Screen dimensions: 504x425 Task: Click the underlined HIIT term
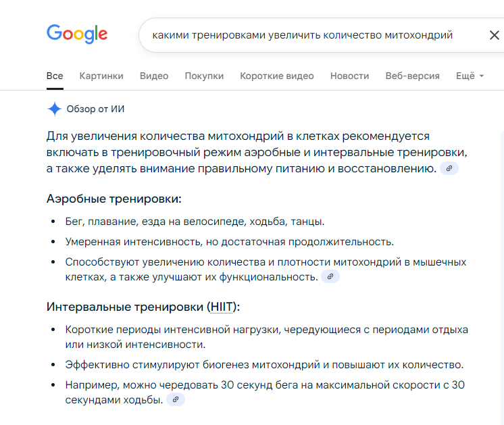221,307
